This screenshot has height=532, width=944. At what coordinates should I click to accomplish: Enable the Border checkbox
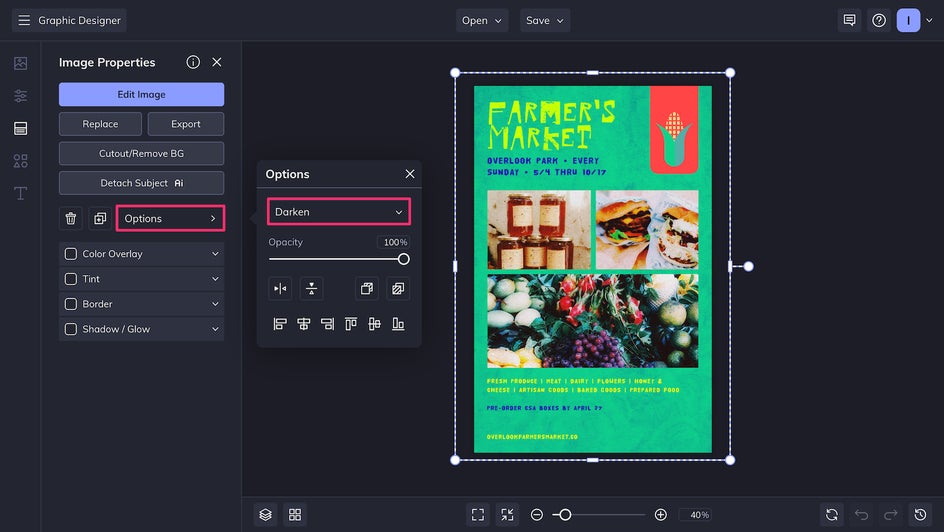(x=70, y=304)
